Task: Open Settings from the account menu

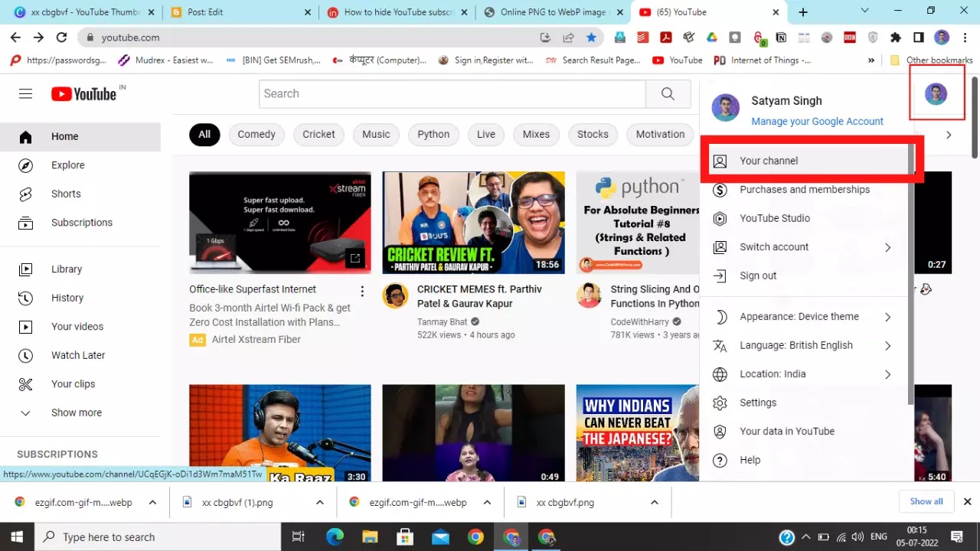Action: [x=804, y=403]
